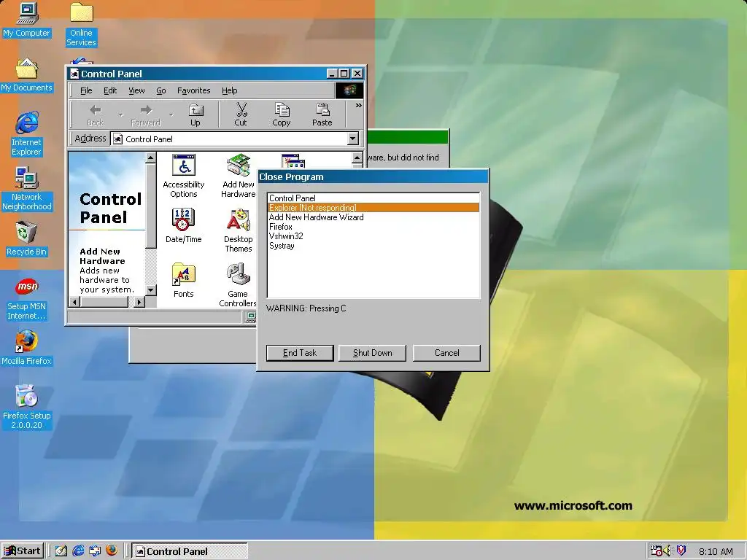Click End Task in Close Program dialog
This screenshot has height=560, width=747.
(x=300, y=353)
